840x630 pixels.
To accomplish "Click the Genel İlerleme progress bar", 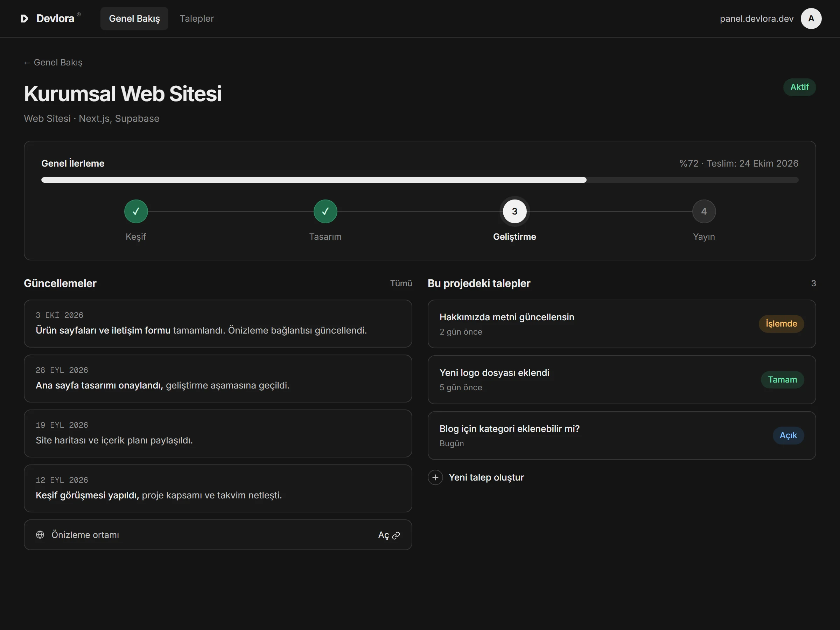I will click(x=420, y=180).
